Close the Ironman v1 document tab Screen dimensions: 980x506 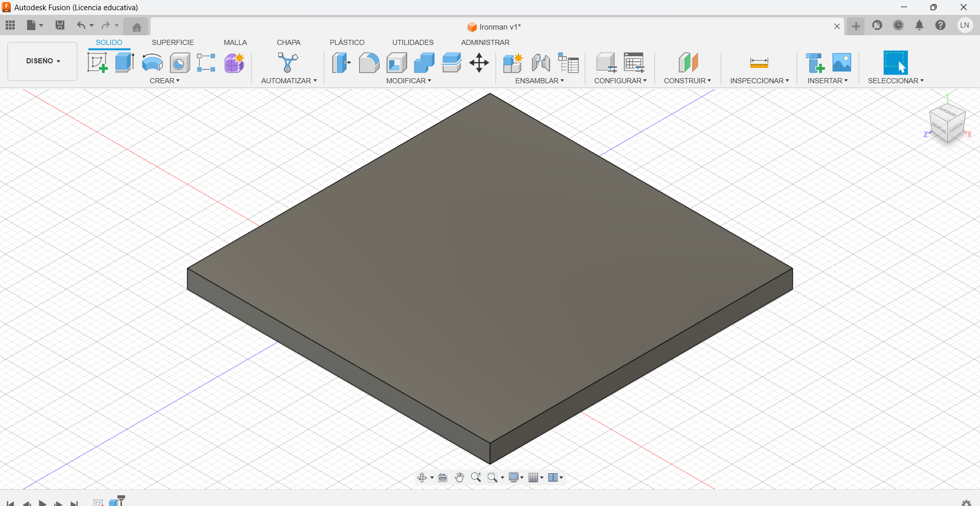tap(837, 27)
